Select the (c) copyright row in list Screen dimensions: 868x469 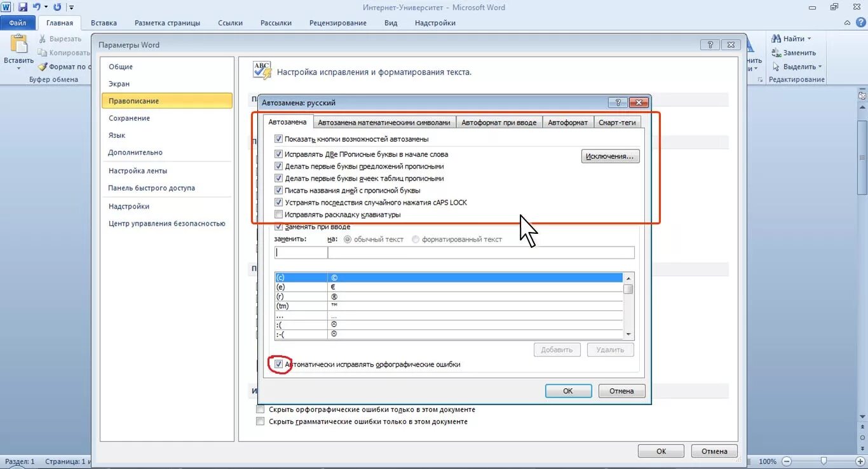449,278
